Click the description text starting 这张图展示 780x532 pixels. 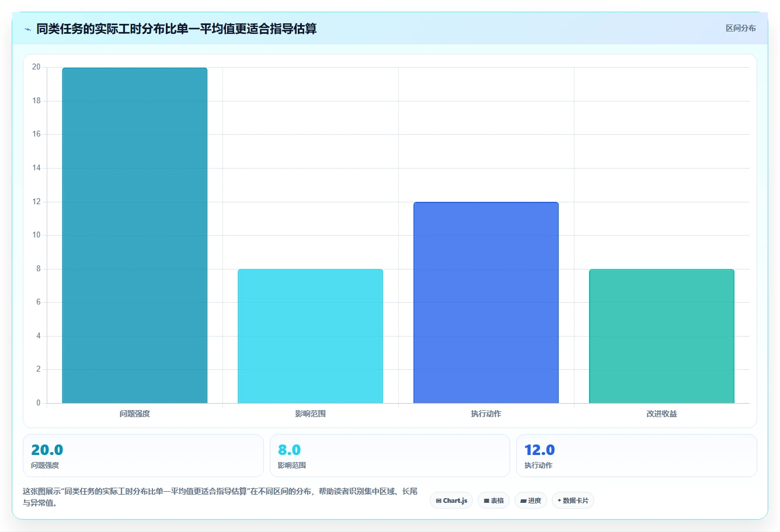click(x=220, y=497)
